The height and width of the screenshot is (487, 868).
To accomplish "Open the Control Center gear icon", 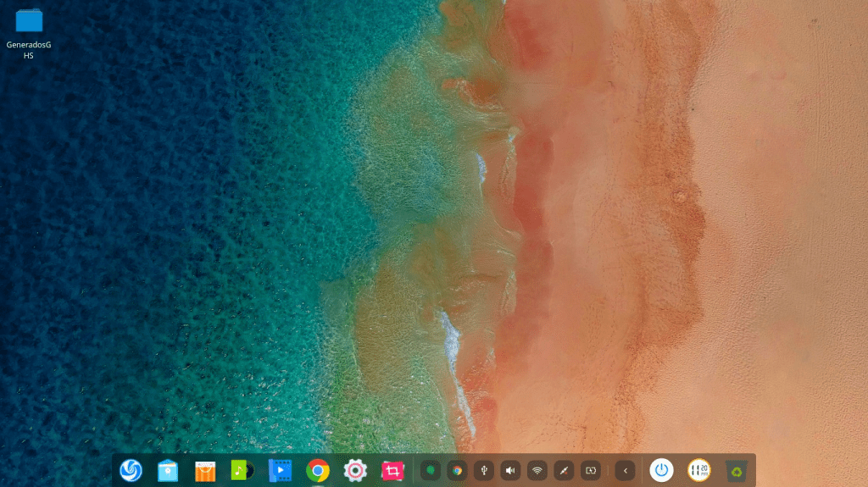I will (x=355, y=470).
